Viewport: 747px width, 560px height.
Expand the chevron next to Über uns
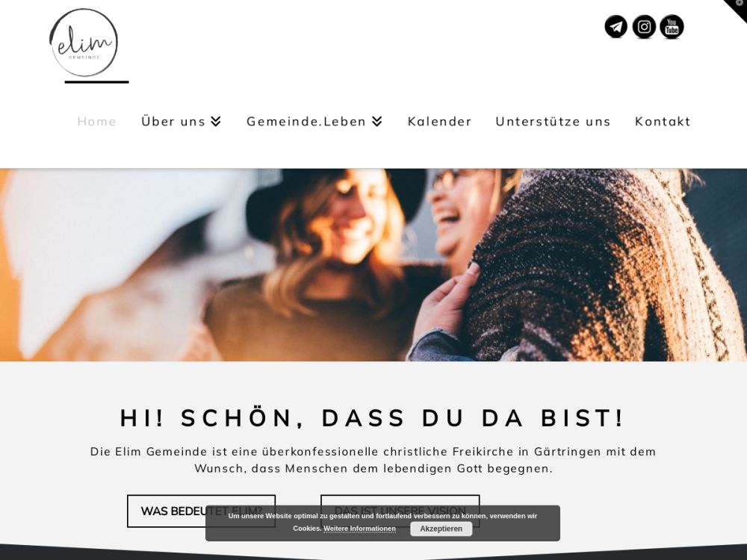pyautogui.click(x=216, y=122)
